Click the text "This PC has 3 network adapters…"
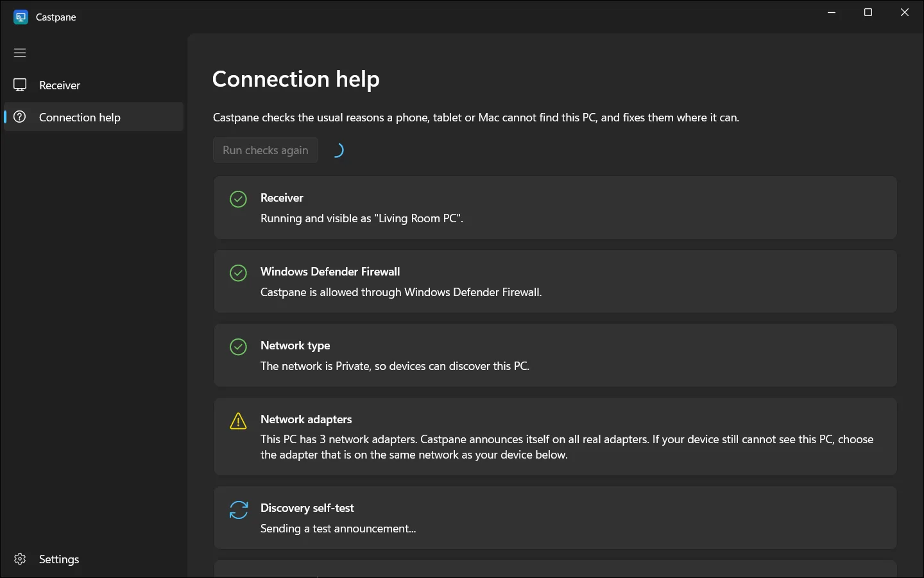The width and height of the screenshot is (924, 578). pyautogui.click(x=567, y=447)
